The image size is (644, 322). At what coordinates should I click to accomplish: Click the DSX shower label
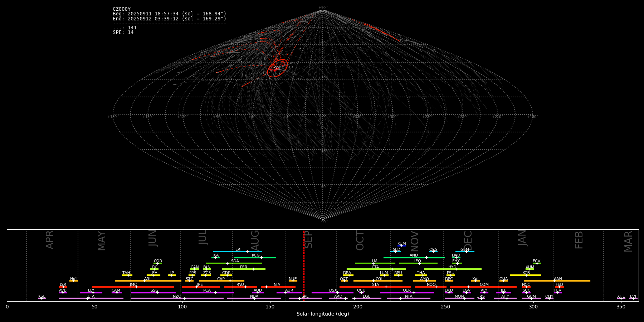click(333, 290)
